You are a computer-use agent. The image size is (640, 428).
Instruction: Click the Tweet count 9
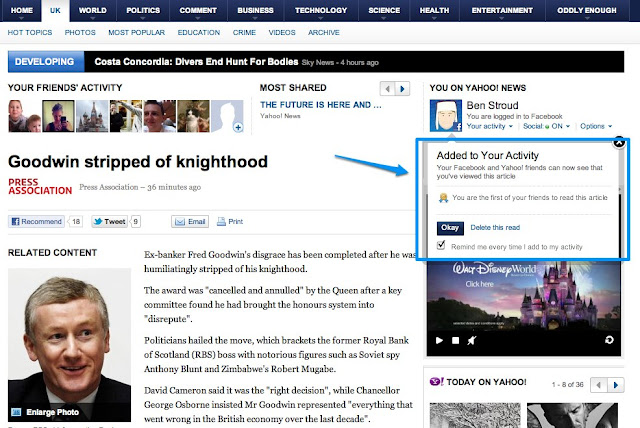coord(136,222)
